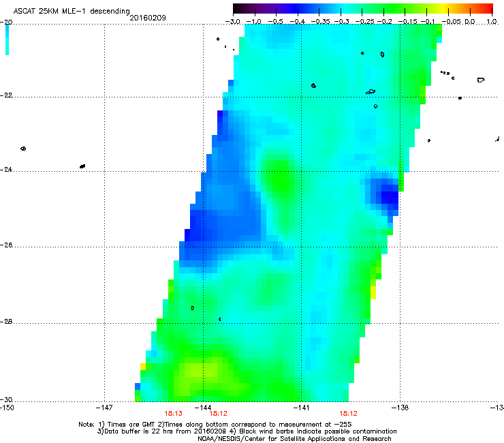Click the red "18:12" time between -141 and -138
The height and width of the screenshot is (443, 504).
coord(349,414)
